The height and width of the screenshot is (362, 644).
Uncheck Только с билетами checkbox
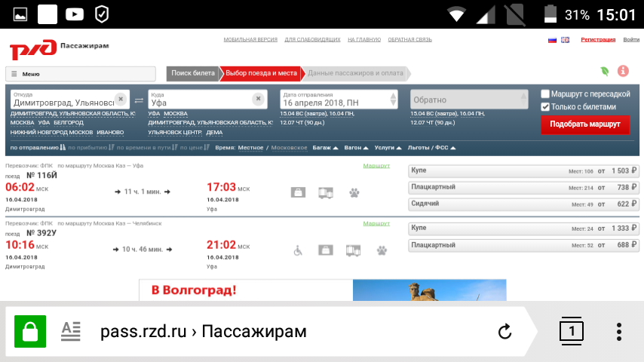545,107
